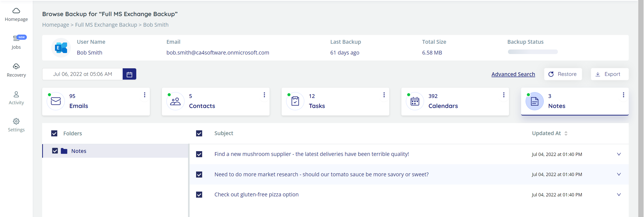Viewport: 644px width, 217px height.
Task: Click the page vertical scrollbar
Action: [641, 108]
